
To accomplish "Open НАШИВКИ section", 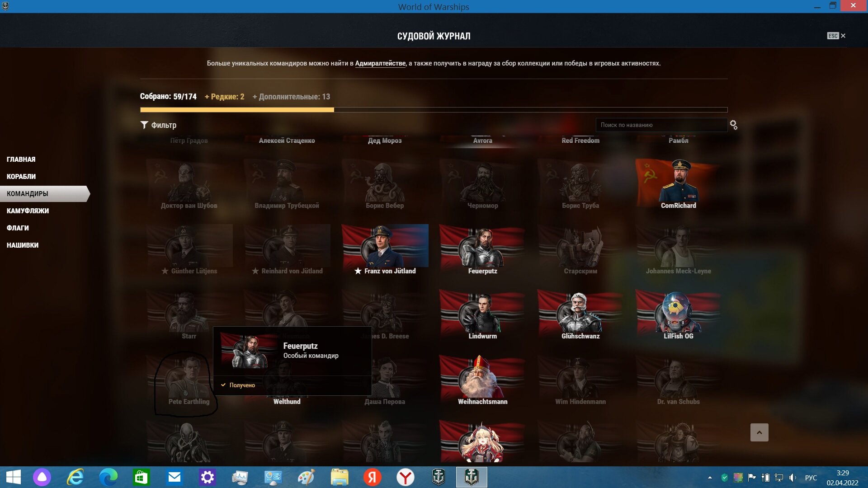I will [22, 245].
